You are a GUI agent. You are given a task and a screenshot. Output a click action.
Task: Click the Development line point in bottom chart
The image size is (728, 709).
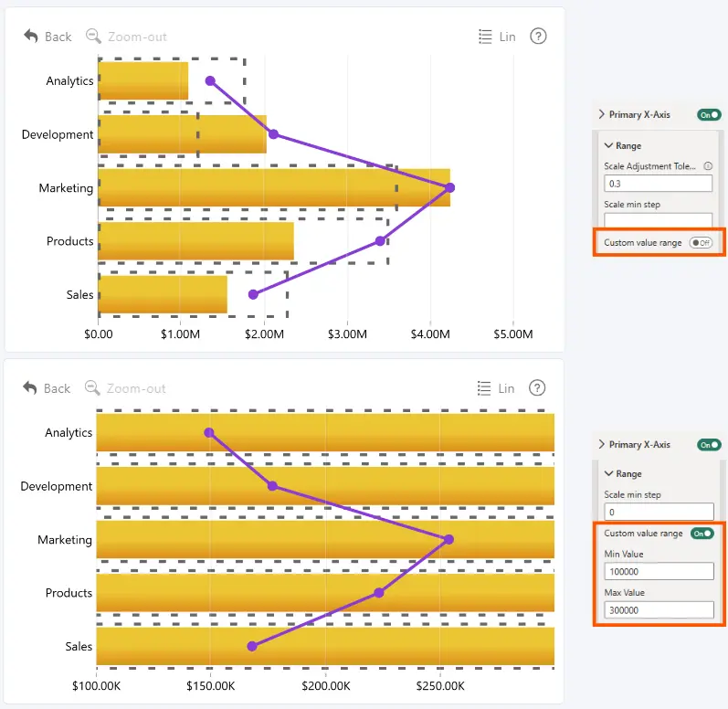[272, 486]
